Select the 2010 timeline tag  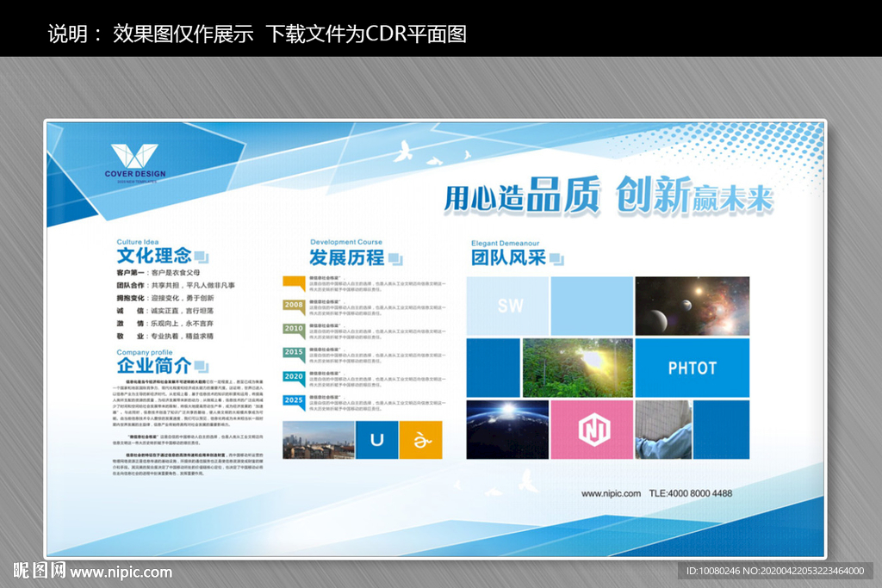[294, 329]
